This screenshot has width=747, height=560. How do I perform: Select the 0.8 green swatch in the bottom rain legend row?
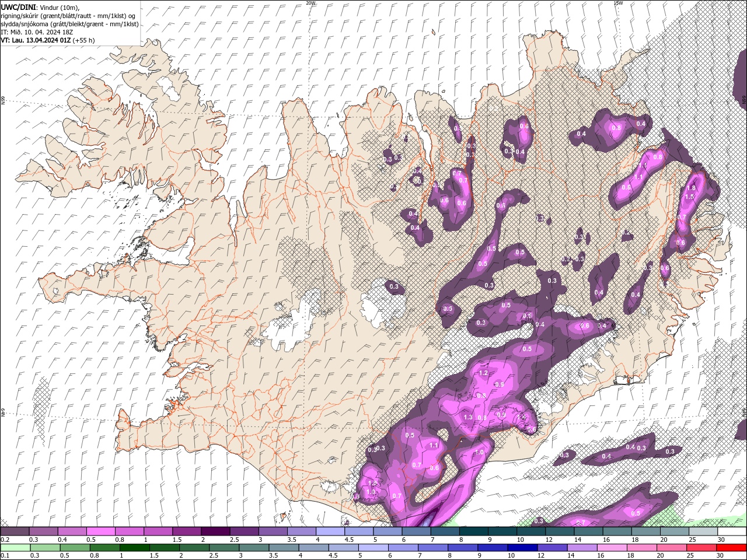[x=104, y=548]
